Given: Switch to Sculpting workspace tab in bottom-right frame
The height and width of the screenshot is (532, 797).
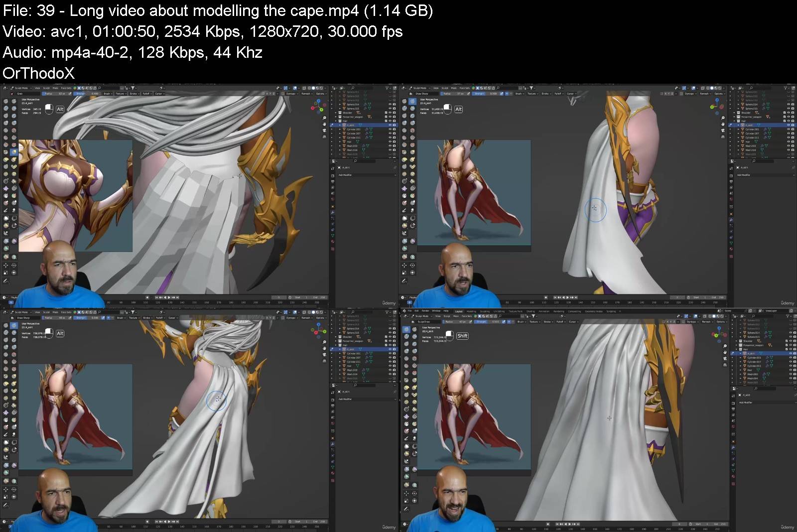Looking at the screenshot, I should point(485,311).
